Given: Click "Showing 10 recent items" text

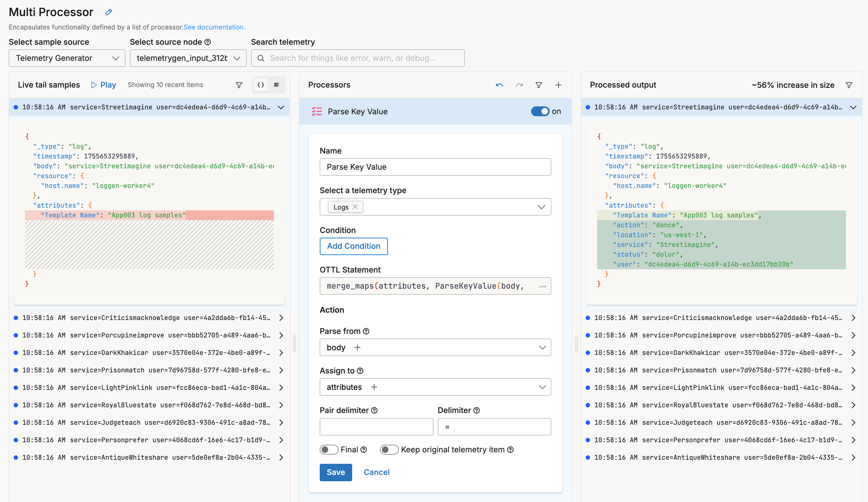Looking at the screenshot, I should pos(165,85).
